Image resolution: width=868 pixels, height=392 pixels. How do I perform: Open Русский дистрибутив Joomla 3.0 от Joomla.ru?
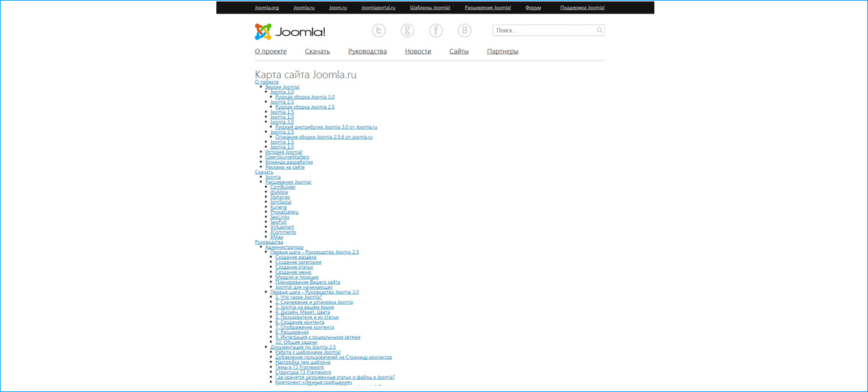coord(326,127)
